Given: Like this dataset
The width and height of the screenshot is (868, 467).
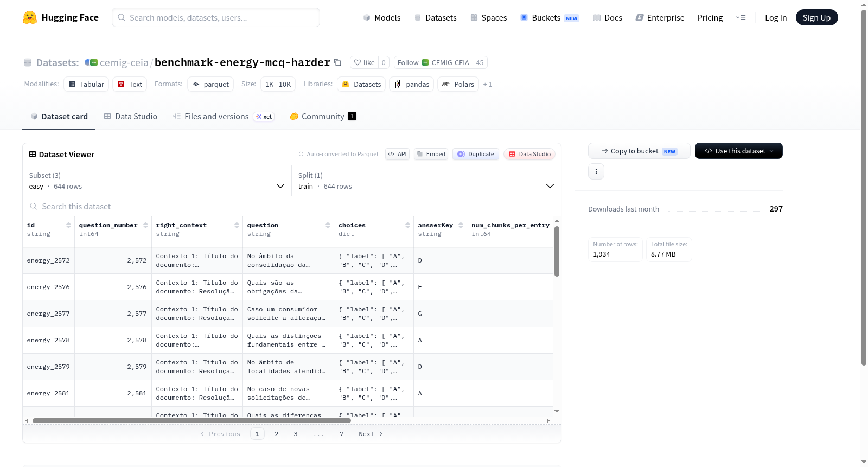Looking at the screenshot, I should pyautogui.click(x=364, y=62).
